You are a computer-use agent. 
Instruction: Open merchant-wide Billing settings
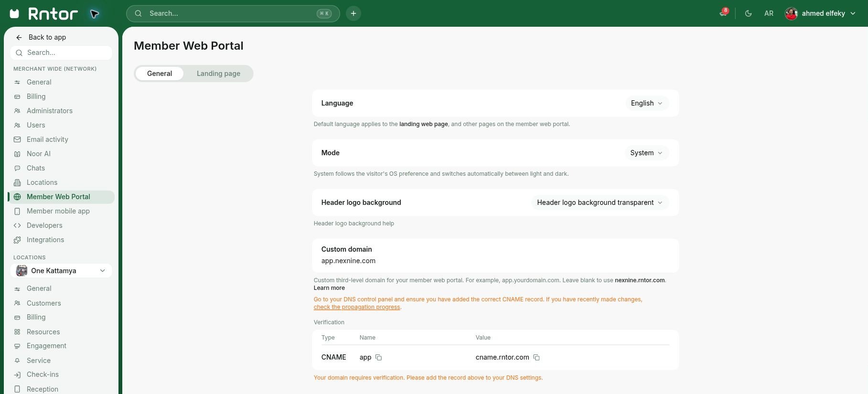pos(61,96)
